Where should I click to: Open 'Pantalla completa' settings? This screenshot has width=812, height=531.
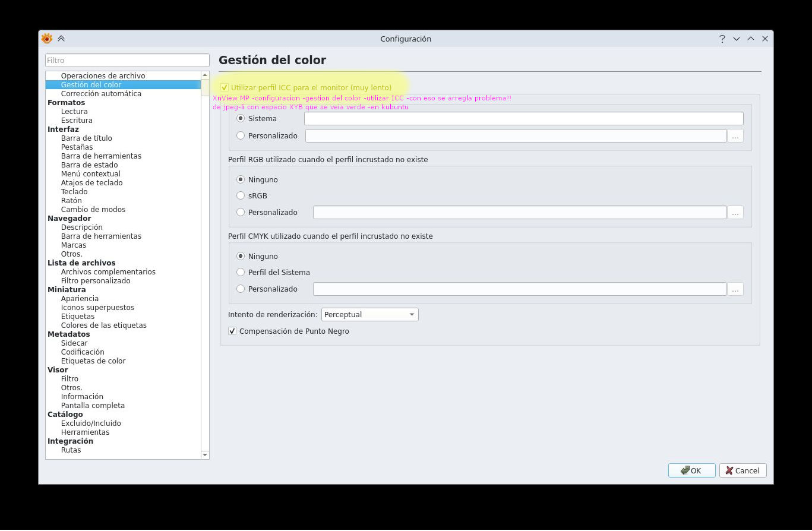pyautogui.click(x=93, y=405)
